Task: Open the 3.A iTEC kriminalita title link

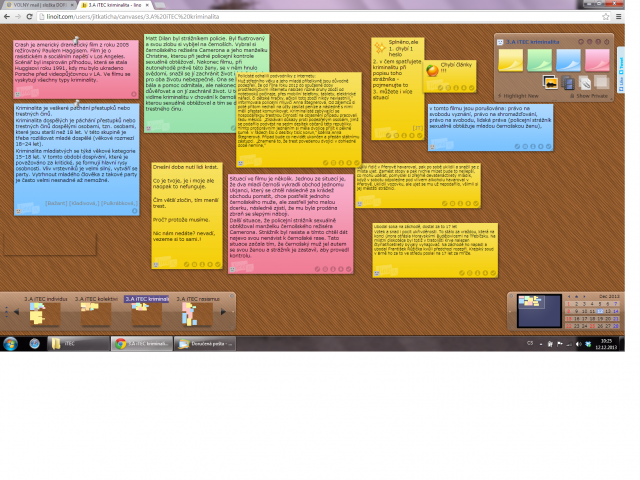Action: tap(533, 42)
